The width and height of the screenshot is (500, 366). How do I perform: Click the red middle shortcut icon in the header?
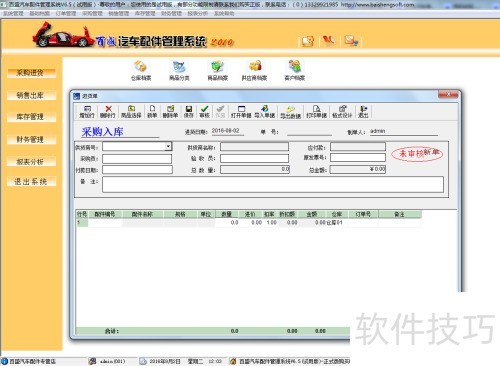point(329,41)
